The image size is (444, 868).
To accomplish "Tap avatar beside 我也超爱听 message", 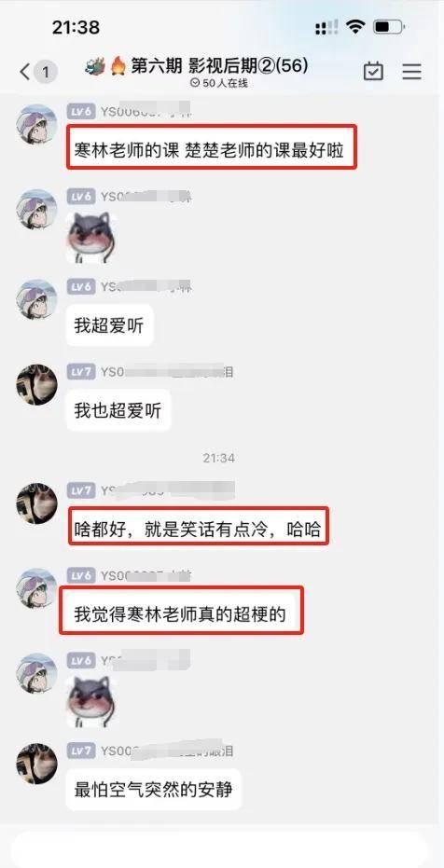I will point(36,385).
